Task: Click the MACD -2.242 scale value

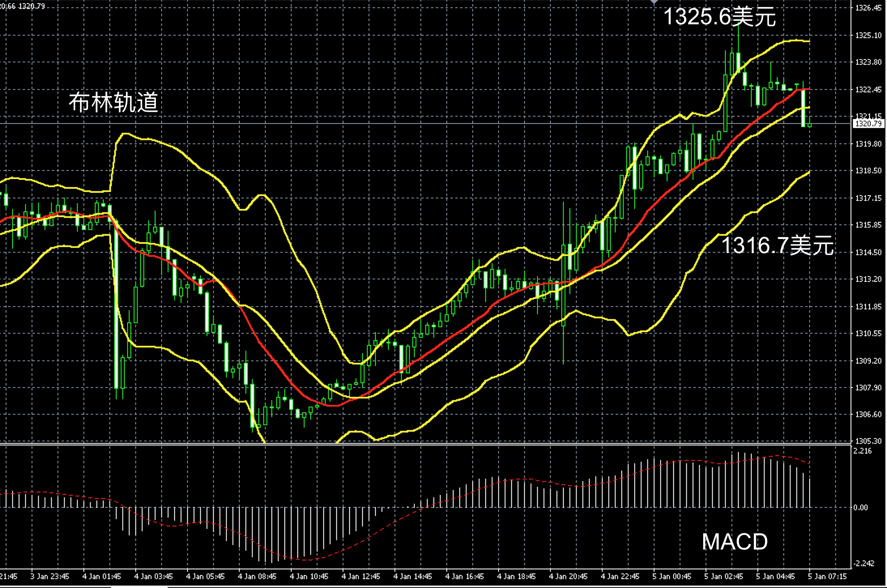Action: tap(863, 564)
